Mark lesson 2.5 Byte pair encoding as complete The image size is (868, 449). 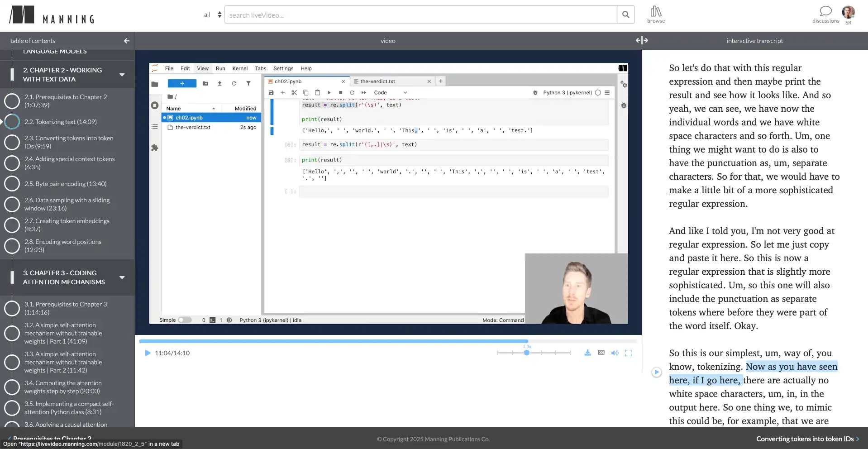(12, 183)
